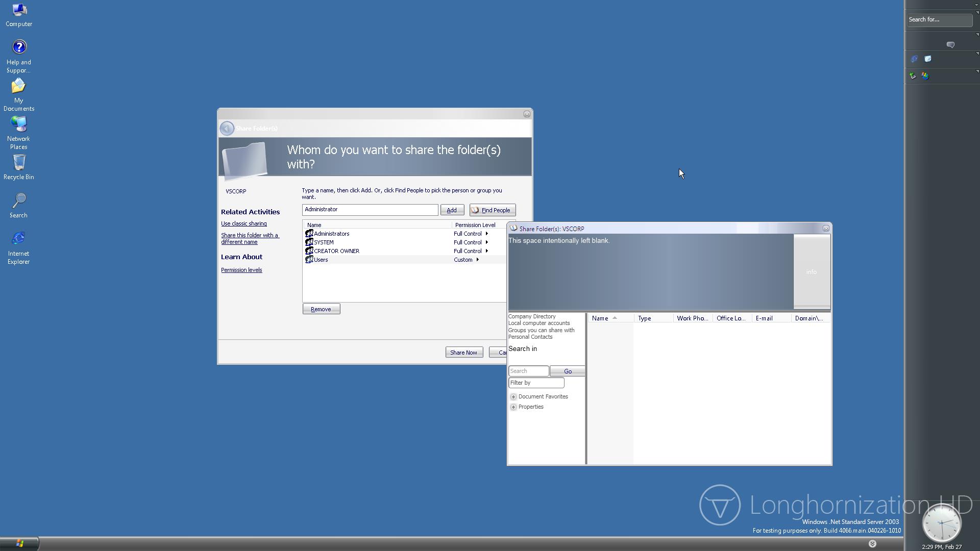Click the speech bubble icon in sidebar
Screen dimensions: 980x551
[x=950, y=45]
